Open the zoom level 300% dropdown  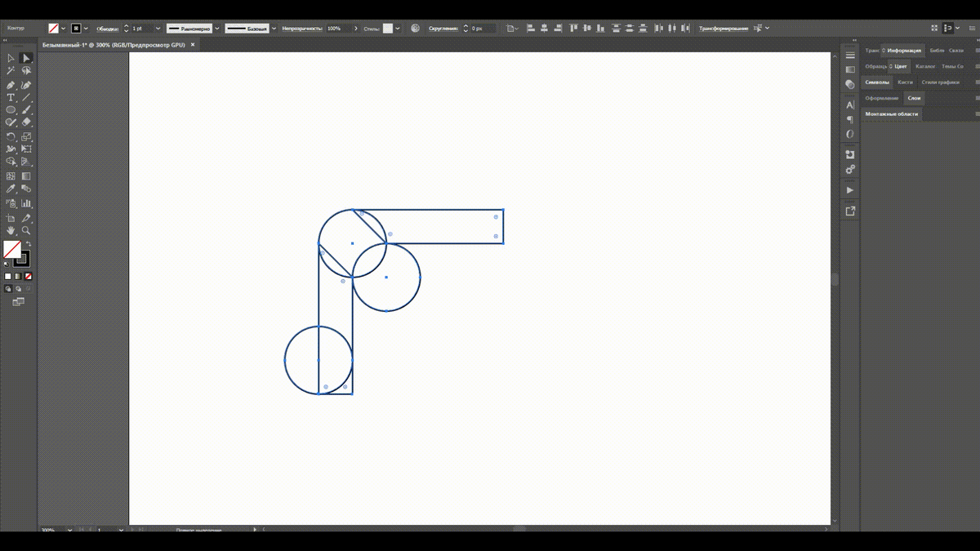(x=69, y=530)
